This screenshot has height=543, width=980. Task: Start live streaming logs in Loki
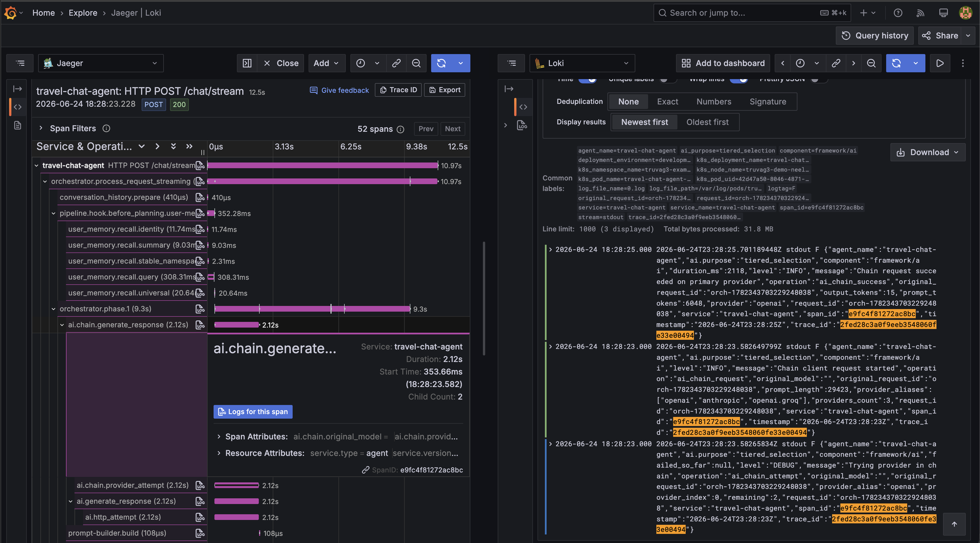(x=940, y=63)
